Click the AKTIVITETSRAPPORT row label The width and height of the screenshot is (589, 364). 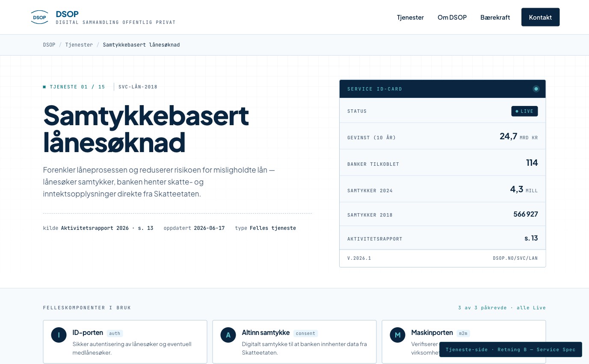click(x=375, y=239)
